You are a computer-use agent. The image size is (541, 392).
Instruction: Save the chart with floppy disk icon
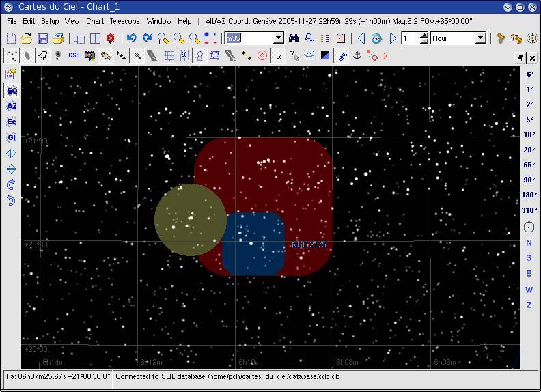pyautogui.click(x=42, y=38)
